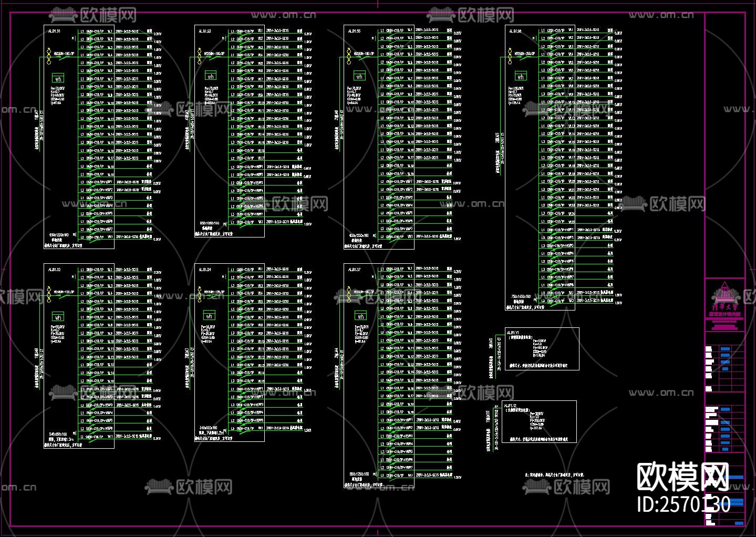The width and height of the screenshot is (756, 537).
Task: Select the wh meter symbol in panel ALB1.S4
Action: coord(209,316)
